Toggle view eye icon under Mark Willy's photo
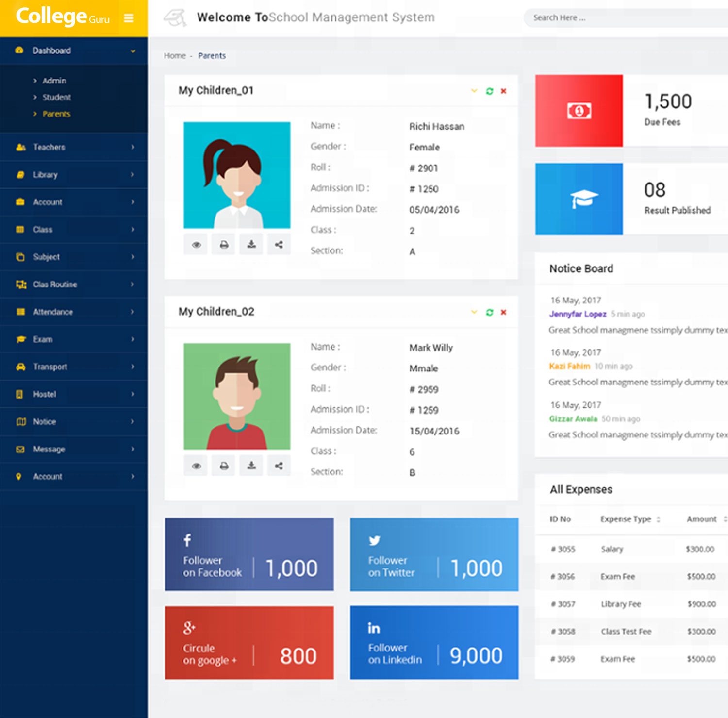The width and height of the screenshot is (728, 718). tap(196, 466)
